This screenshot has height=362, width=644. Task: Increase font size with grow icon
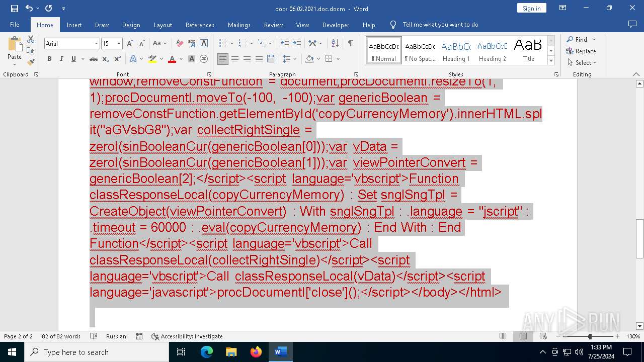pyautogui.click(x=130, y=44)
